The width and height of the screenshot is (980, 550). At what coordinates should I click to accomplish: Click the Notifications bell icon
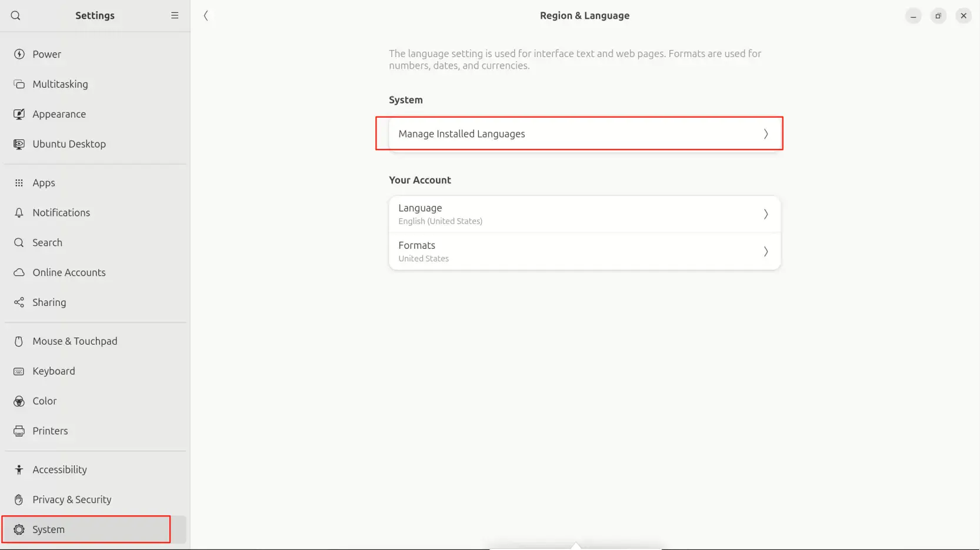coord(19,213)
